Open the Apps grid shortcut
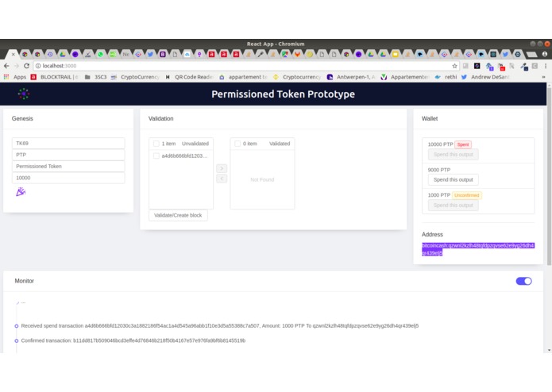This screenshot has height=392, width=552. pos(15,77)
